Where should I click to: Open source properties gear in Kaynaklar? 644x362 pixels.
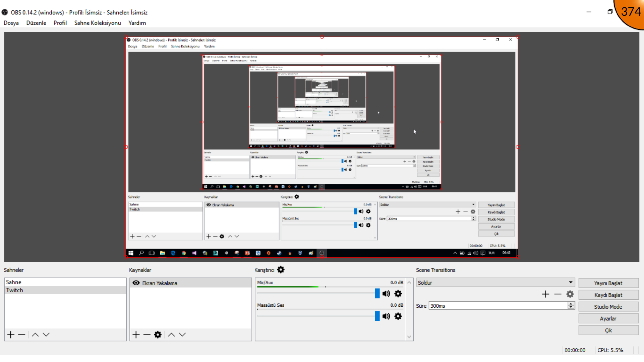click(158, 335)
